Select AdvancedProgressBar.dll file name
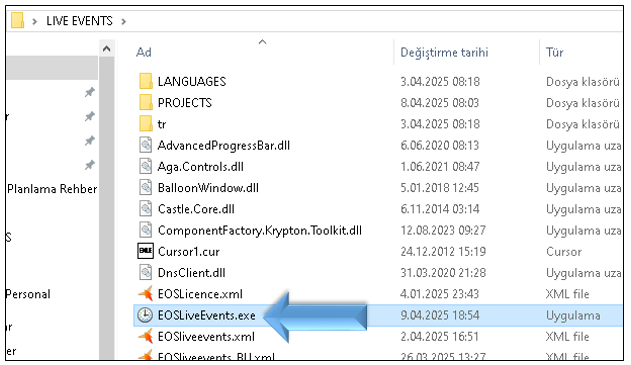The width and height of the screenshot is (631, 365). click(x=224, y=145)
